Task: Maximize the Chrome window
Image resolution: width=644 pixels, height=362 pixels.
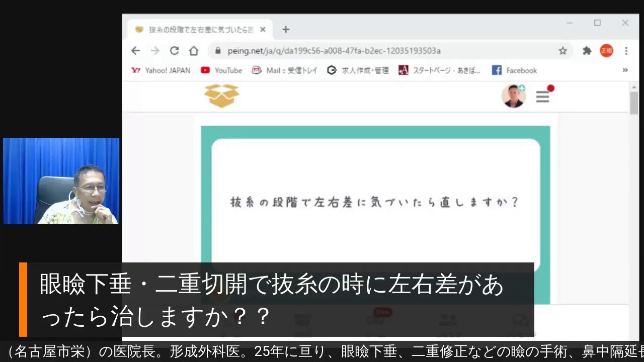Action: pos(597,23)
